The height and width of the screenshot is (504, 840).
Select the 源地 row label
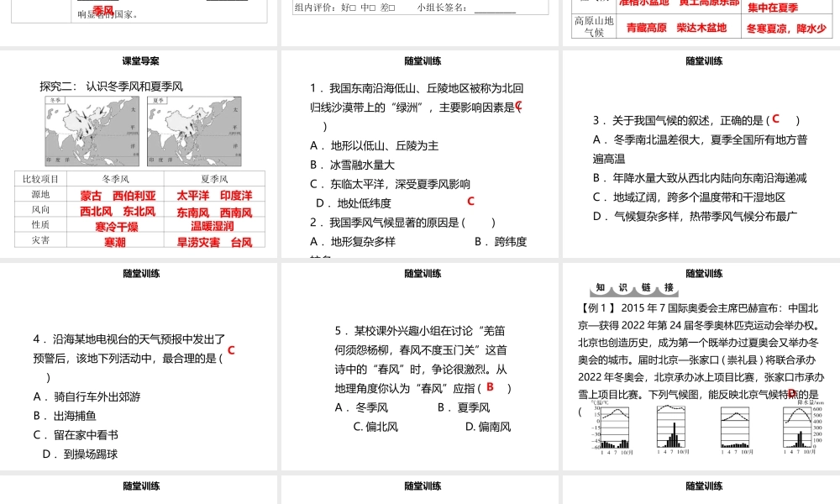(40, 194)
